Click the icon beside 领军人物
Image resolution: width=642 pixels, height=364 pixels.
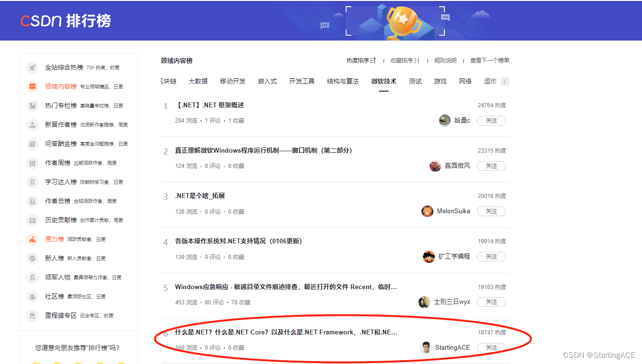coord(32,277)
